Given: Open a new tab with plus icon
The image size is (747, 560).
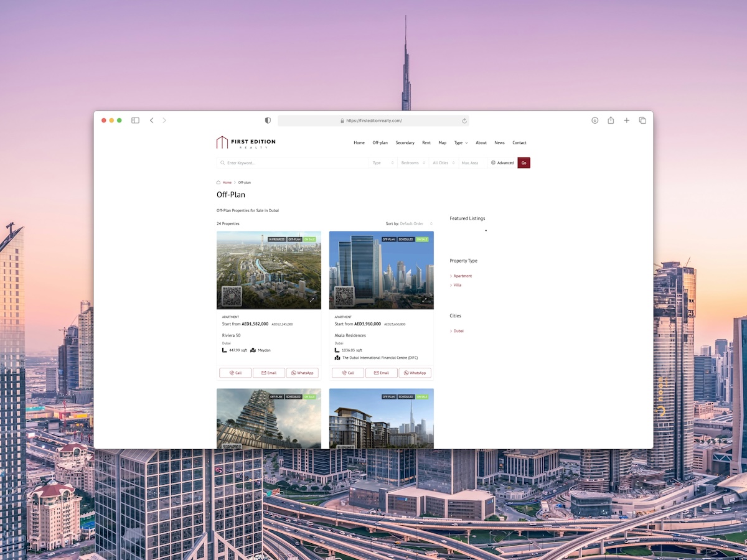Looking at the screenshot, I should click(627, 121).
